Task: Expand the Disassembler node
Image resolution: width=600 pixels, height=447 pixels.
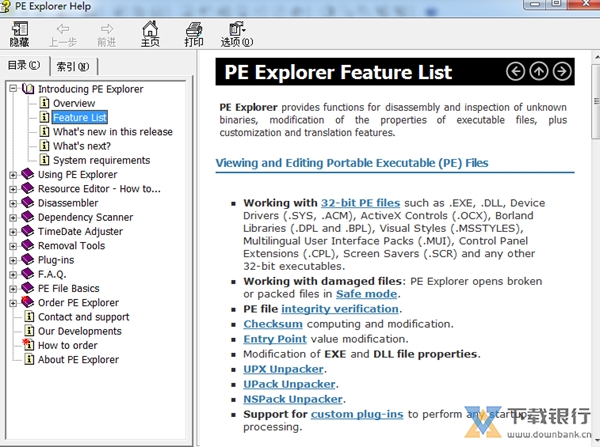Action: click(13, 203)
